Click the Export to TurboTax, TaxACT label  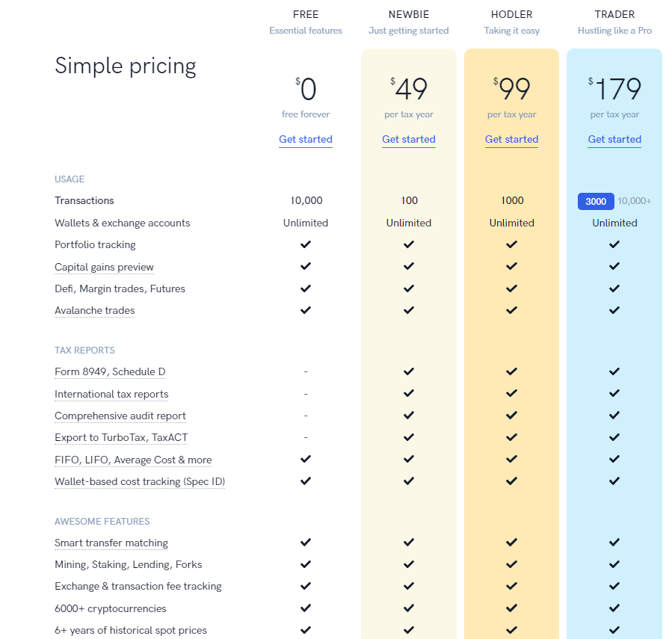(121, 437)
